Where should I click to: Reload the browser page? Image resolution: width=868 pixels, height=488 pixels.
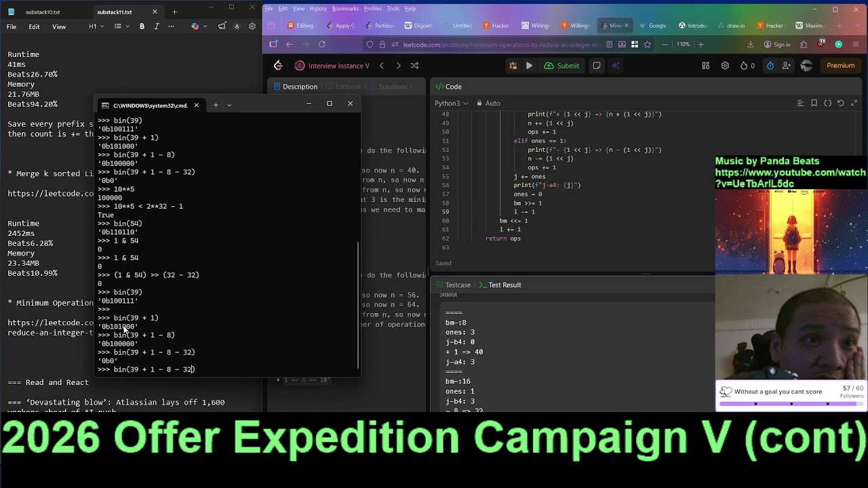coord(321,45)
